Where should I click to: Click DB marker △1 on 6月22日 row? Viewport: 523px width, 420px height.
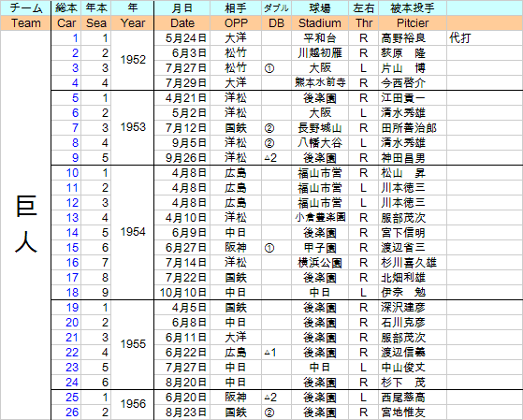point(270,353)
